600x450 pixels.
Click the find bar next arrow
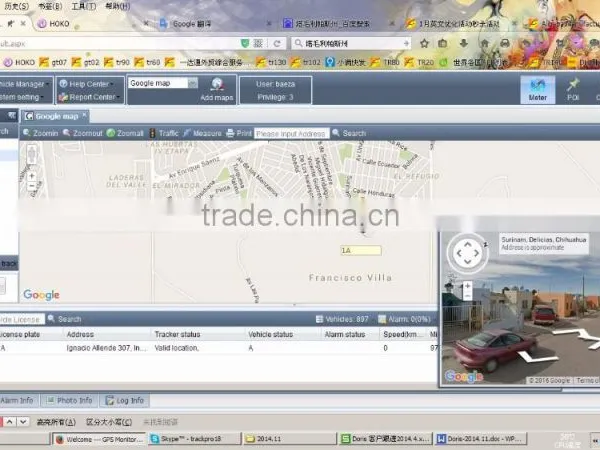coord(23,422)
